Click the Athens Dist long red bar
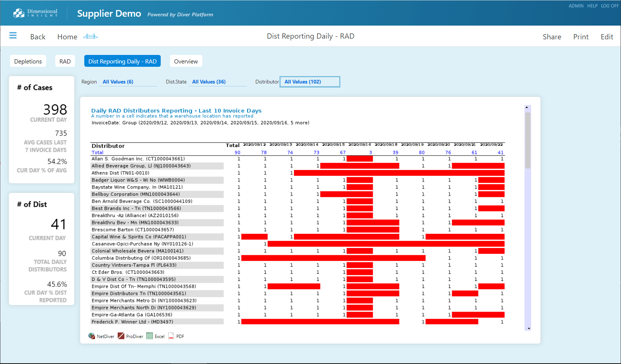 tap(399, 173)
